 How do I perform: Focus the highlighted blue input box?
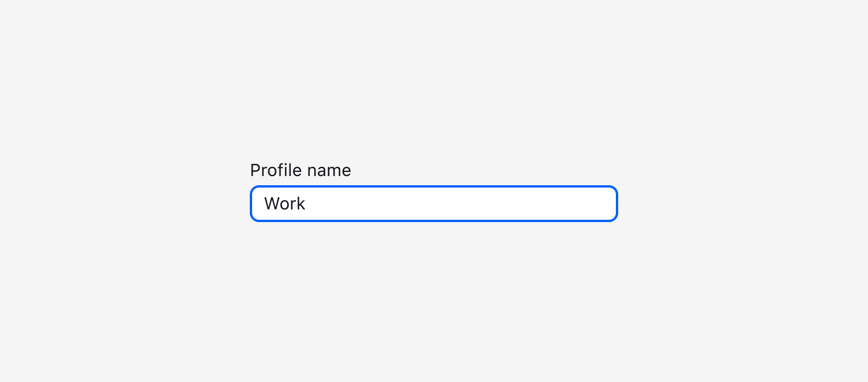pos(434,204)
